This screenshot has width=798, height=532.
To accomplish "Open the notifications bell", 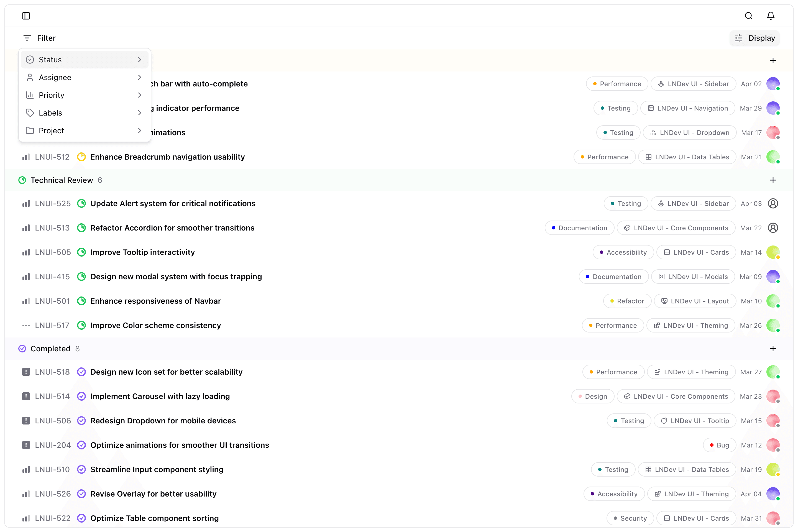I will coord(771,16).
